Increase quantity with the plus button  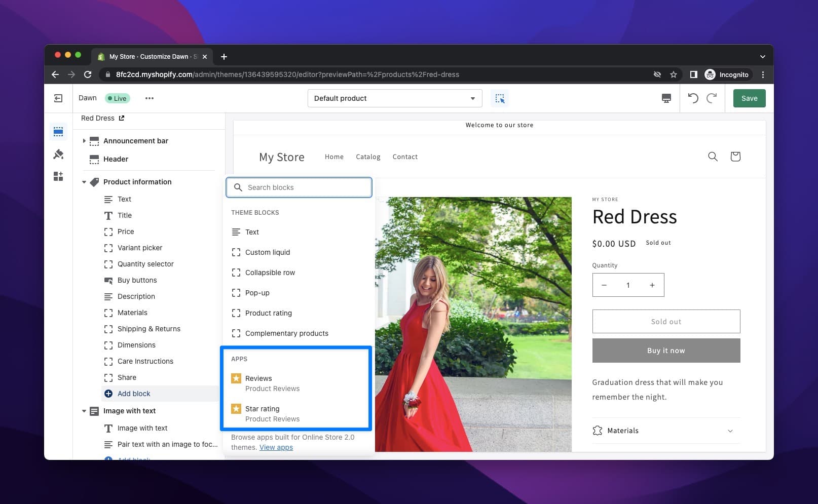tap(652, 285)
